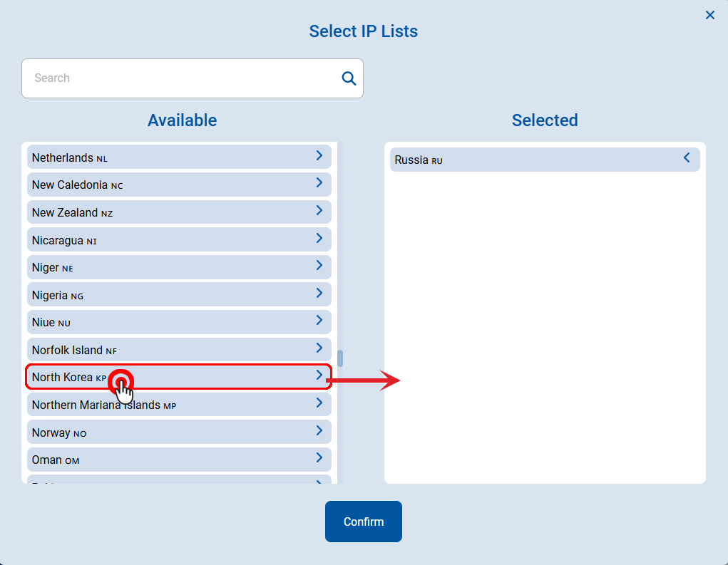Image resolution: width=728 pixels, height=565 pixels.
Task: Click the North Korea right chevron
Action: pos(319,375)
